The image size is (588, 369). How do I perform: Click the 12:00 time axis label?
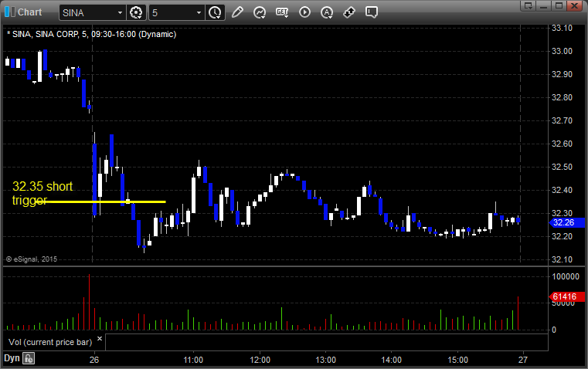pyautogui.click(x=260, y=360)
